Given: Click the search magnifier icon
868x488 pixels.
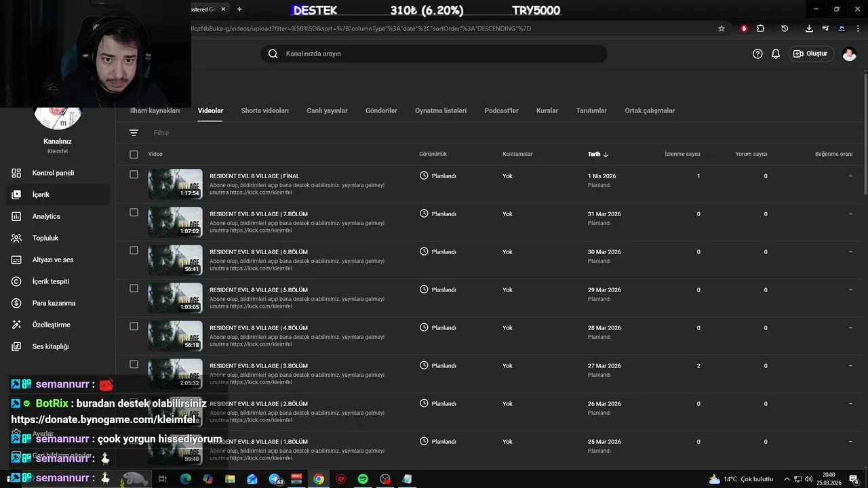Looking at the screenshot, I should click(273, 54).
